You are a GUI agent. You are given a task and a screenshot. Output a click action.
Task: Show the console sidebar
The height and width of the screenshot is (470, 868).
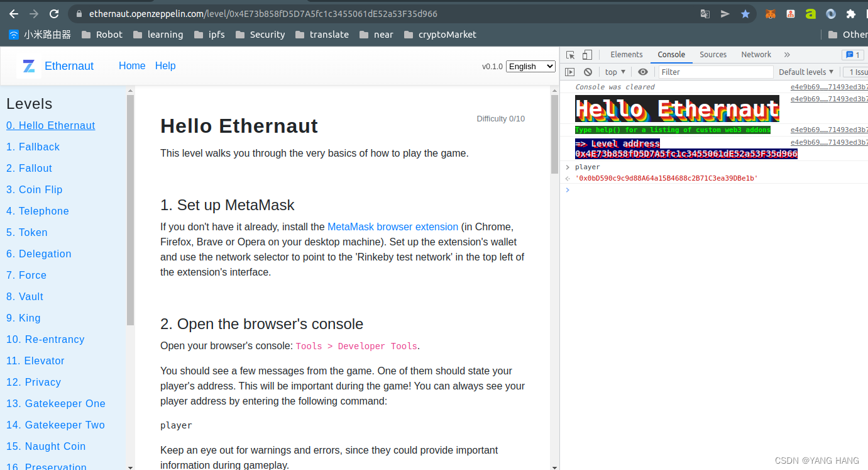[x=569, y=72]
